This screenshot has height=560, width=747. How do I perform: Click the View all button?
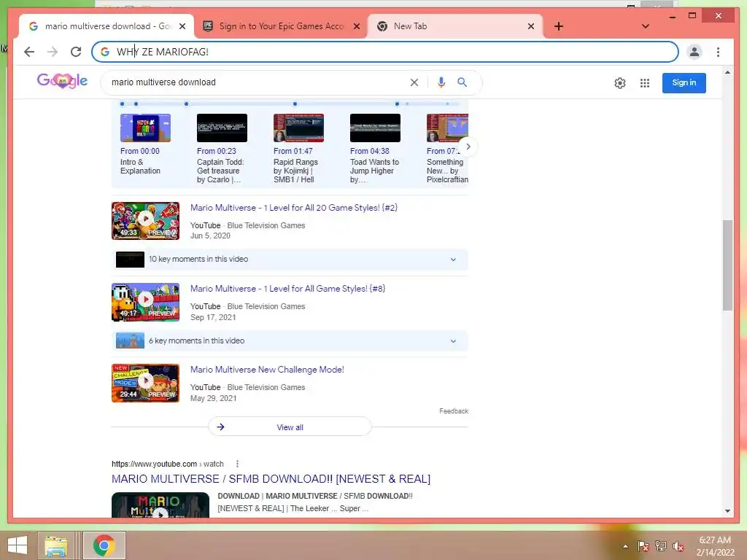(x=290, y=427)
